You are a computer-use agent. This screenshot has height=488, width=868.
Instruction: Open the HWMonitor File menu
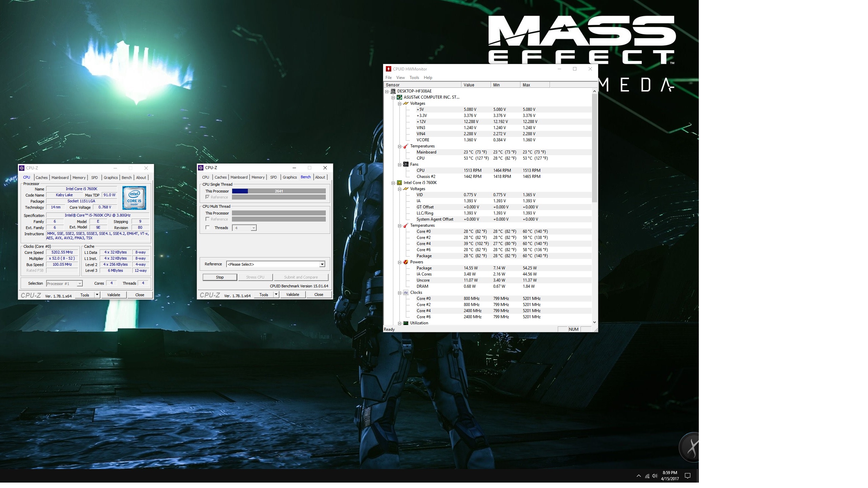point(389,78)
